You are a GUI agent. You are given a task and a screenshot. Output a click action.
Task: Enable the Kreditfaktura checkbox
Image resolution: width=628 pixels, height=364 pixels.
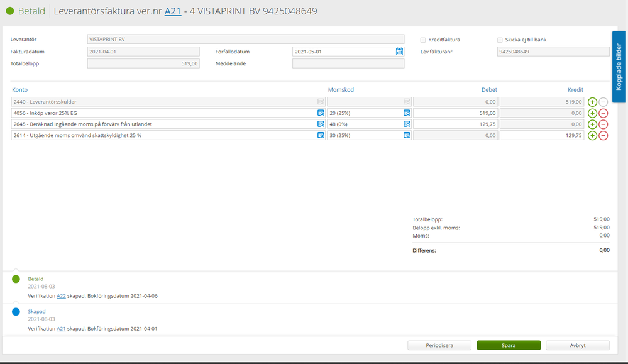[423, 40]
